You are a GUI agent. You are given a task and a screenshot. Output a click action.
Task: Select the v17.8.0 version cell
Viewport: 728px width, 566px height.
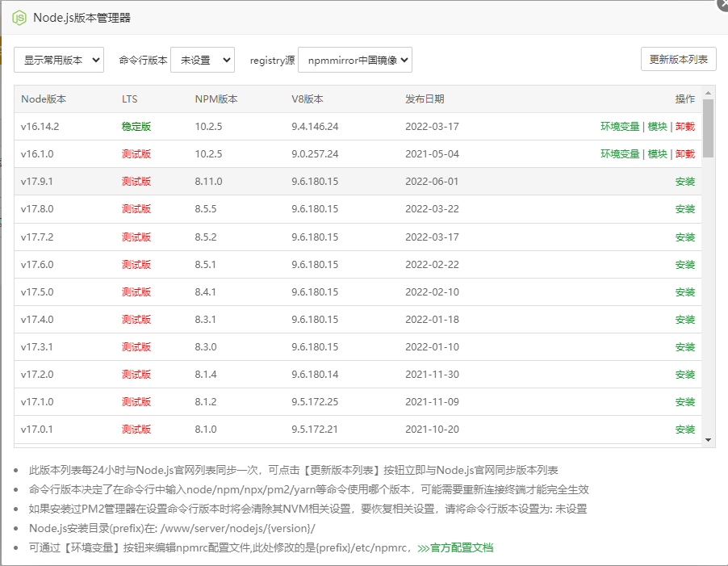click(x=37, y=209)
